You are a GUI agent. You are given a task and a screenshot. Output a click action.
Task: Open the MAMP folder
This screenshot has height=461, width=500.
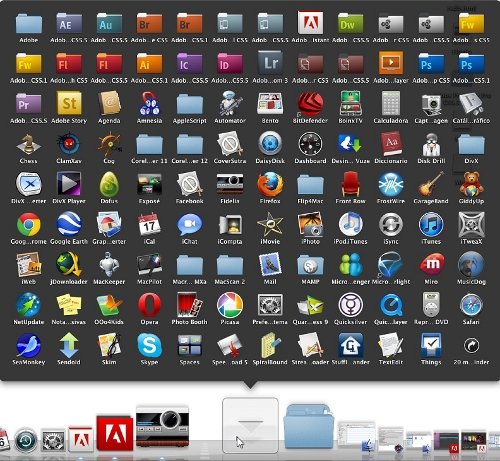point(310,265)
